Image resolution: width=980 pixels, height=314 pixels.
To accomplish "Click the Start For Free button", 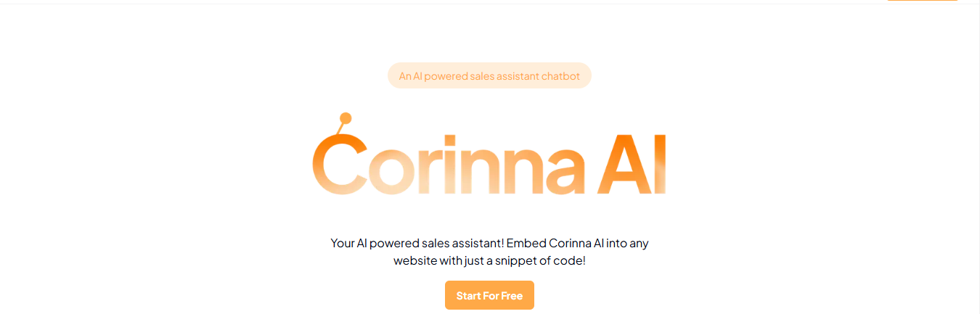I will [x=489, y=295].
